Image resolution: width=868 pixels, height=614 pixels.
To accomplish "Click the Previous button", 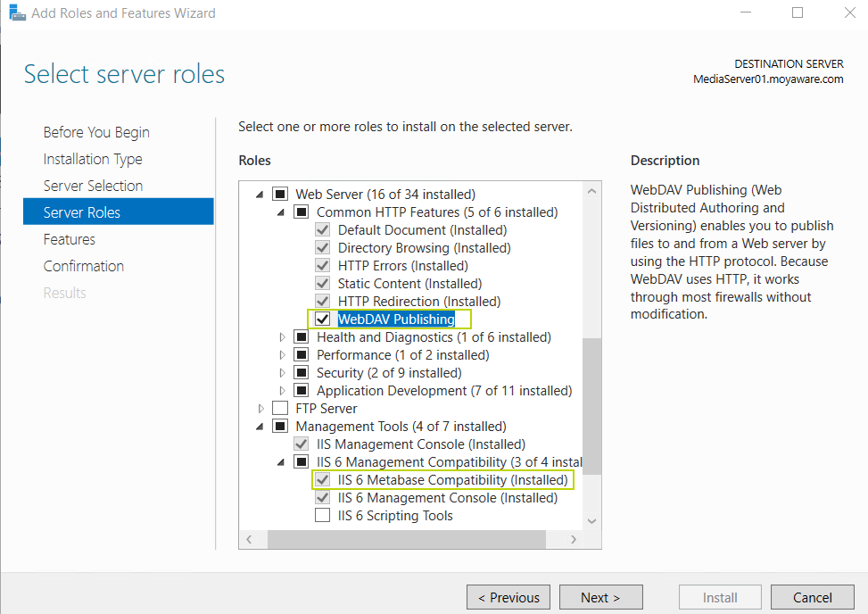I will pos(508,597).
